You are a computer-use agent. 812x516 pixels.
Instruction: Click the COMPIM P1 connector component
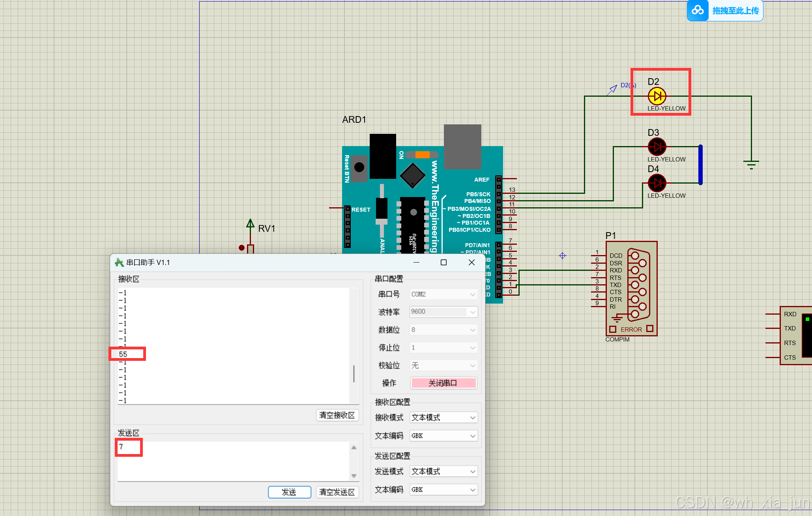click(631, 288)
